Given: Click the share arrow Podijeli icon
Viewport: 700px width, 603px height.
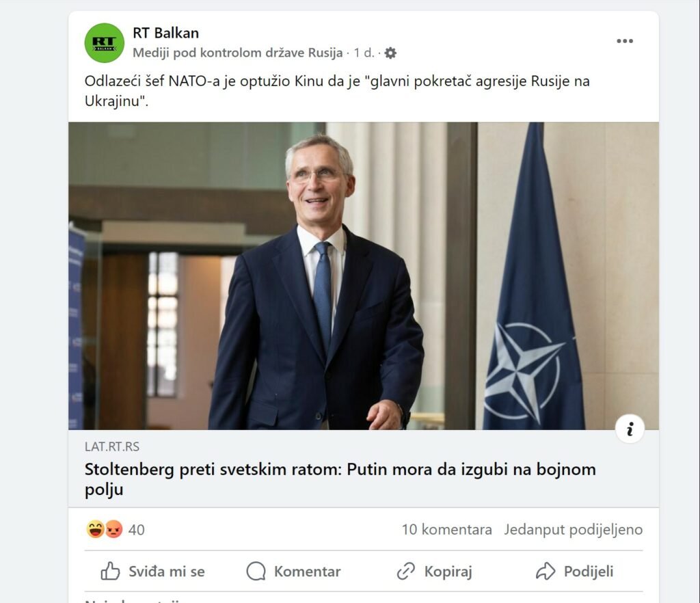Looking at the screenshot, I should 546,571.
